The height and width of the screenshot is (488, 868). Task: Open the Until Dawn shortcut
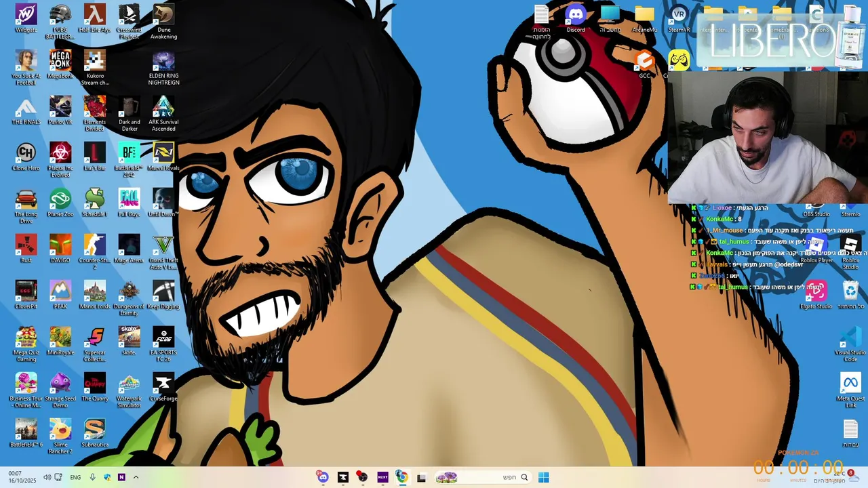click(x=163, y=203)
